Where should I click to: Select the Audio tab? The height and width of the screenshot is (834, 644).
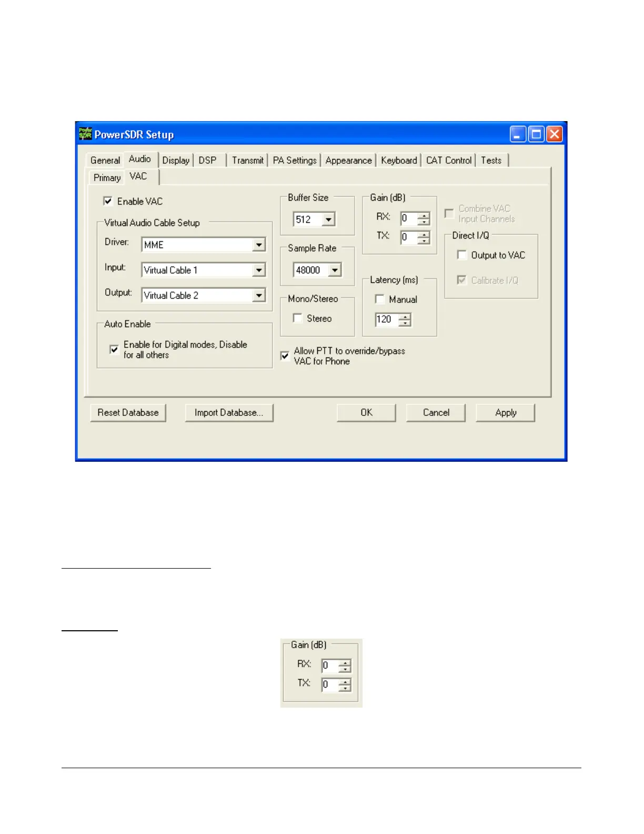coord(140,159)
